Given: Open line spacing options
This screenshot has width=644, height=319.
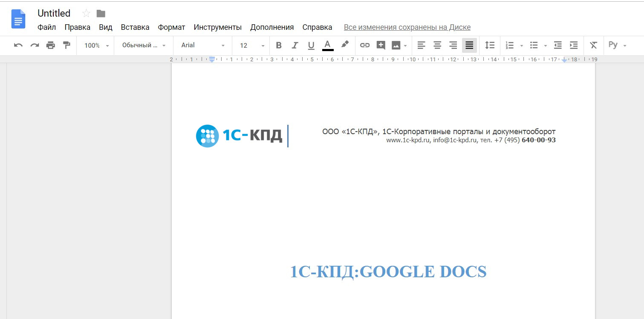Looking at the screenshot, I should (x=490, y=45).
